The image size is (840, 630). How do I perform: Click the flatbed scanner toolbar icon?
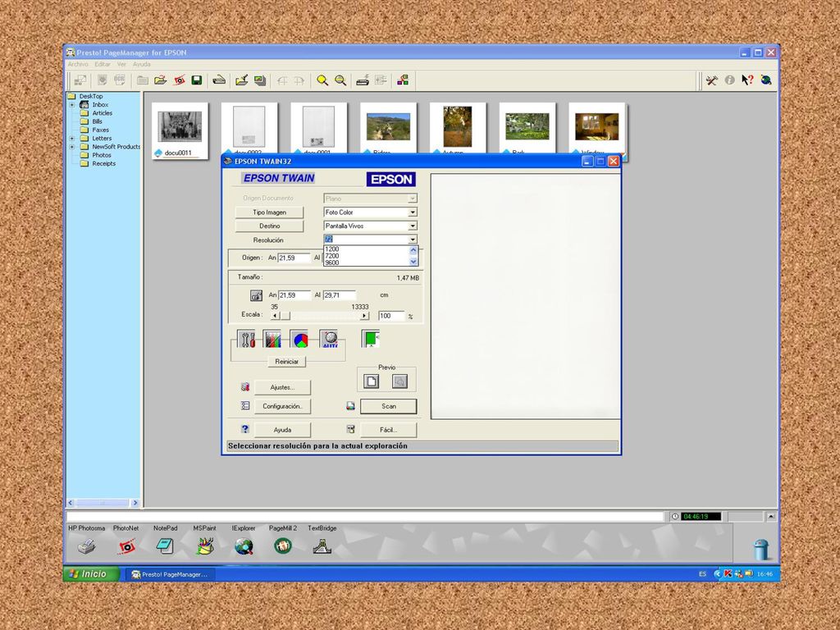(218, 80)
